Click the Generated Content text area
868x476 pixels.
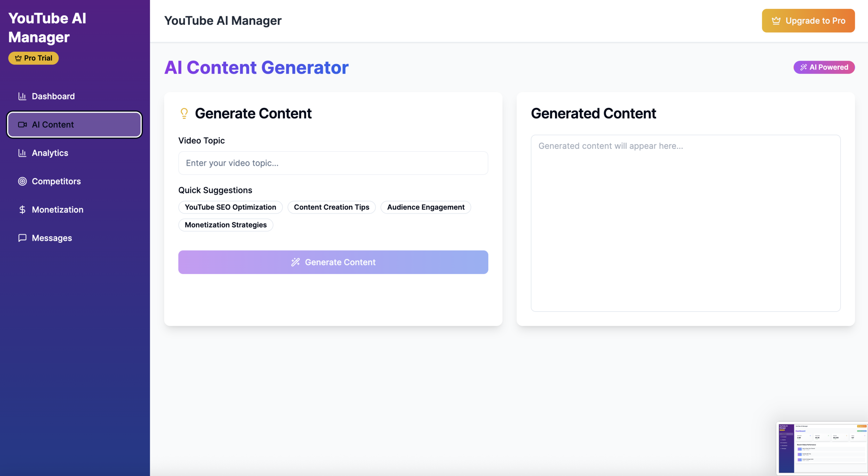[x=685, y=223]
